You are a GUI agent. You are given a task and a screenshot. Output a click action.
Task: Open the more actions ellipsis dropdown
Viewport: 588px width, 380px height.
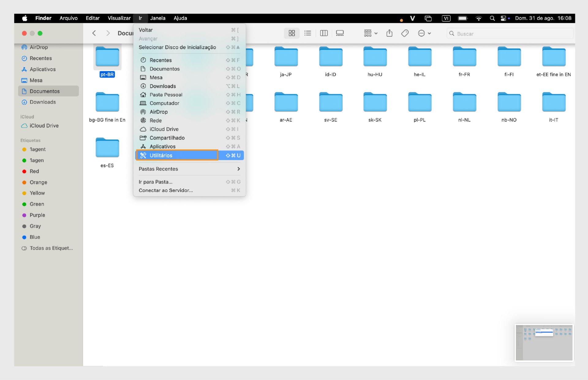424,33
